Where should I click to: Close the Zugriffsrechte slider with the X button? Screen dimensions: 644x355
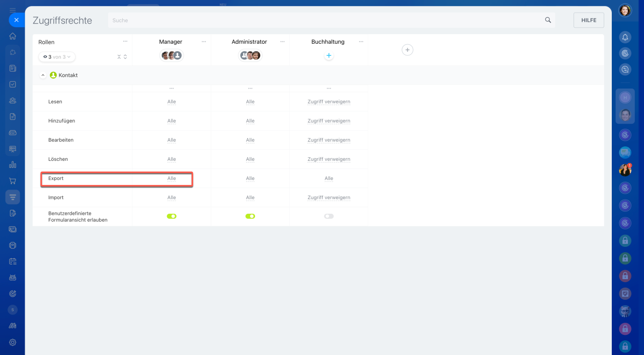click(16, 20)
